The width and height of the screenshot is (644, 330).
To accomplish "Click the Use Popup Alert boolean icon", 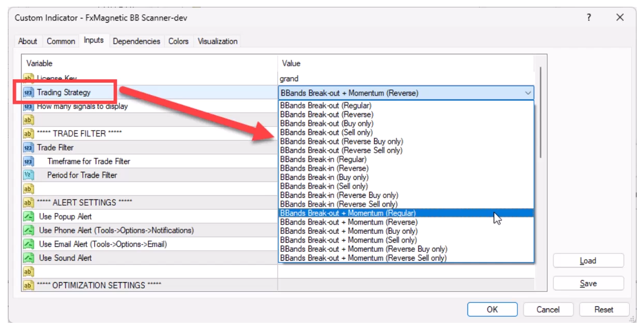I will (28, 216).
